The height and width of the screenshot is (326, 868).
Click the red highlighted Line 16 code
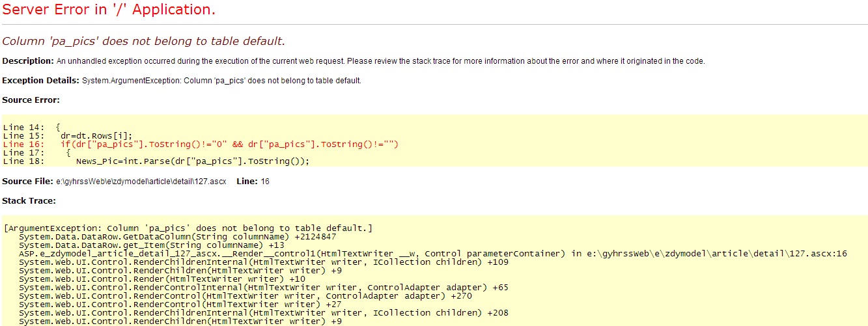pyautogui.click(x=228, y=144)
